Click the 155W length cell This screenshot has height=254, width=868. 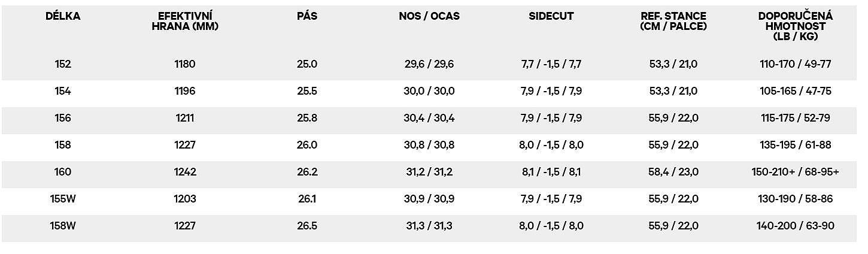click(x=63, y=199)
